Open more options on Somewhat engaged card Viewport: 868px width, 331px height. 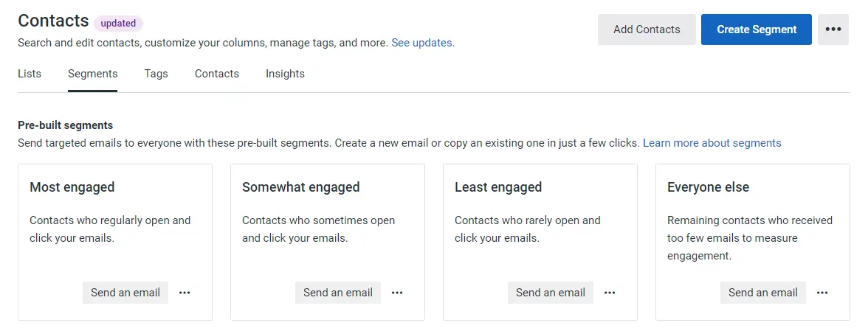(x=397, y=293)
